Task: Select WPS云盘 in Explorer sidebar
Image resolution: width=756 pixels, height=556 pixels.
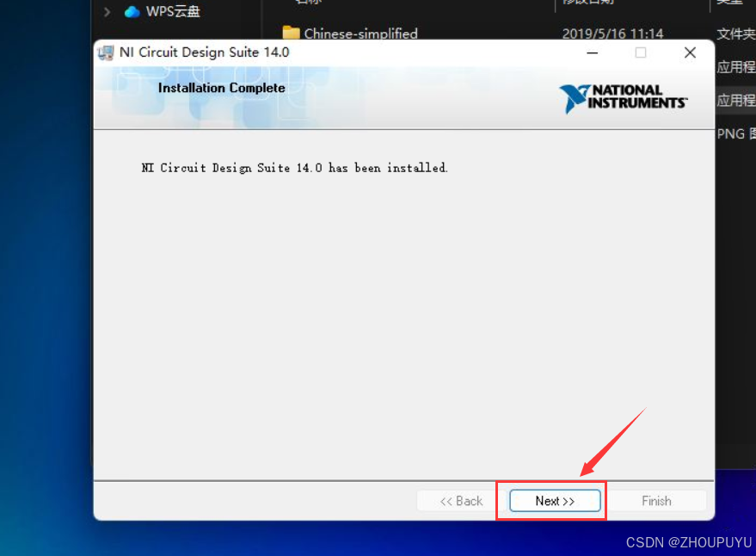Action: click(x=173, y=11)
